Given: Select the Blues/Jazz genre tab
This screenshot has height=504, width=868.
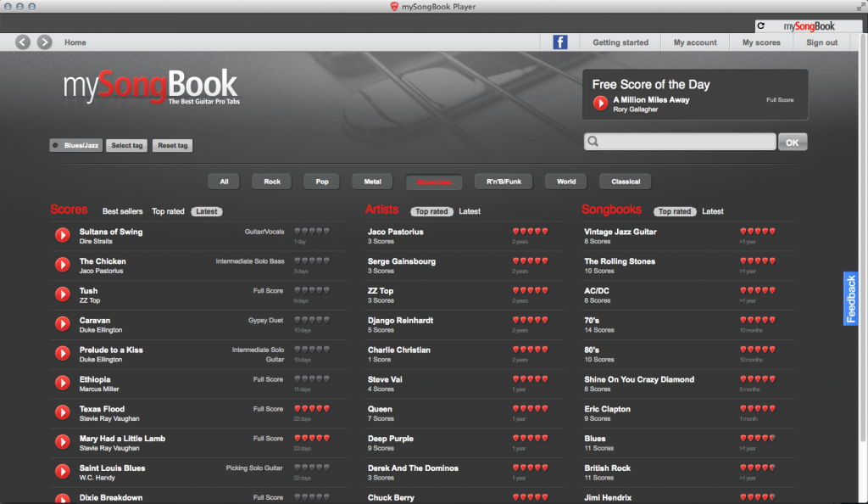Looking at the screenshot, I should (x=434, y=182).
